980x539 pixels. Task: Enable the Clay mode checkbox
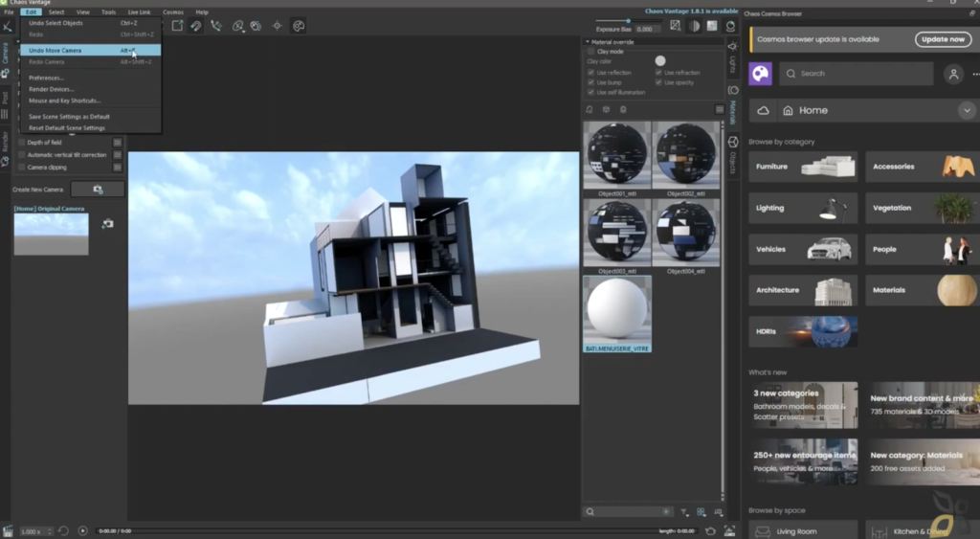(591, 52)
